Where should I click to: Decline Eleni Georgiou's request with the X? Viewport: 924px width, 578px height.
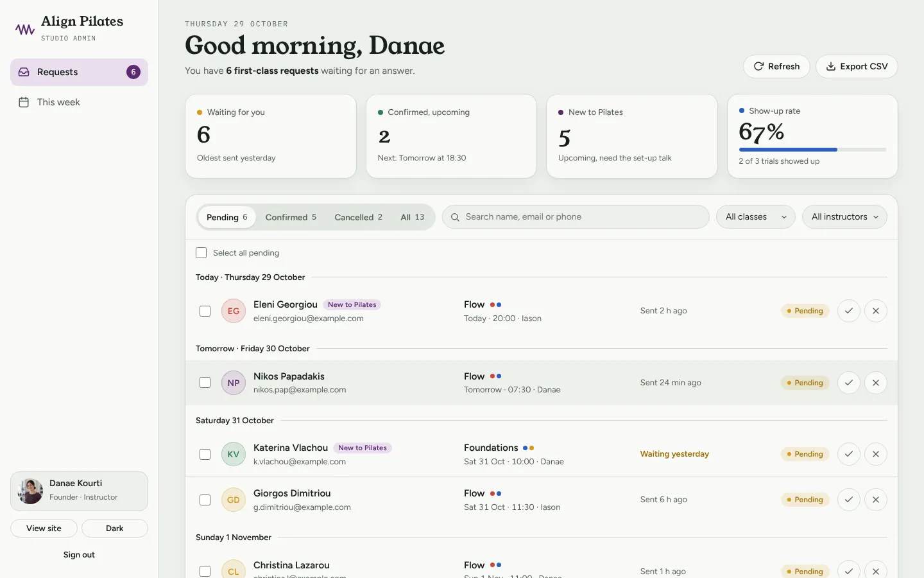click(x=876, y=311)
